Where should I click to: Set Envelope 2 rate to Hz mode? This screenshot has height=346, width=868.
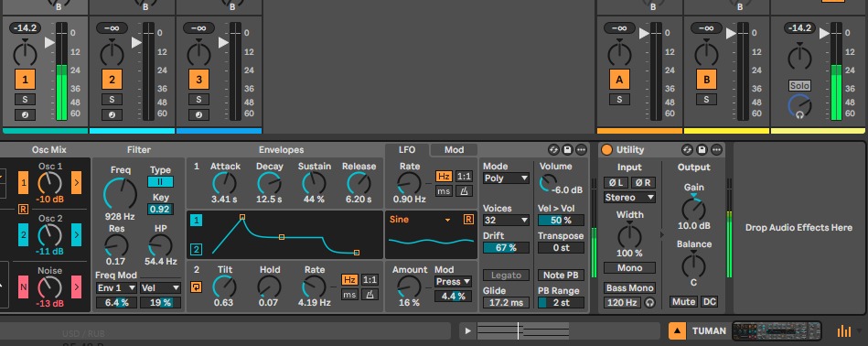(349, 280)
